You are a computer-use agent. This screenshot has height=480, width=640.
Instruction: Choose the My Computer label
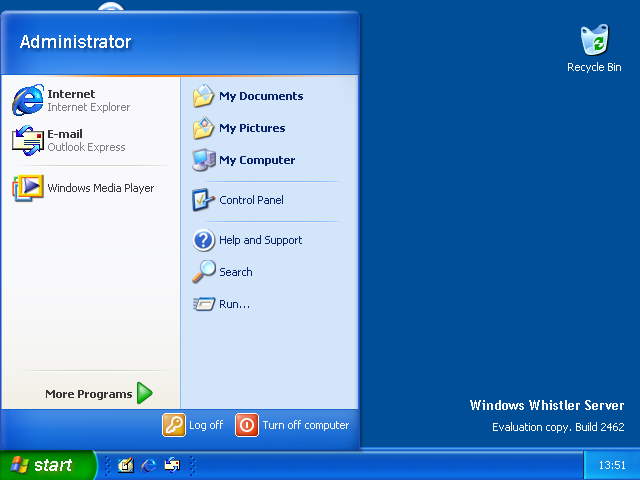click(x=257, y=160)
